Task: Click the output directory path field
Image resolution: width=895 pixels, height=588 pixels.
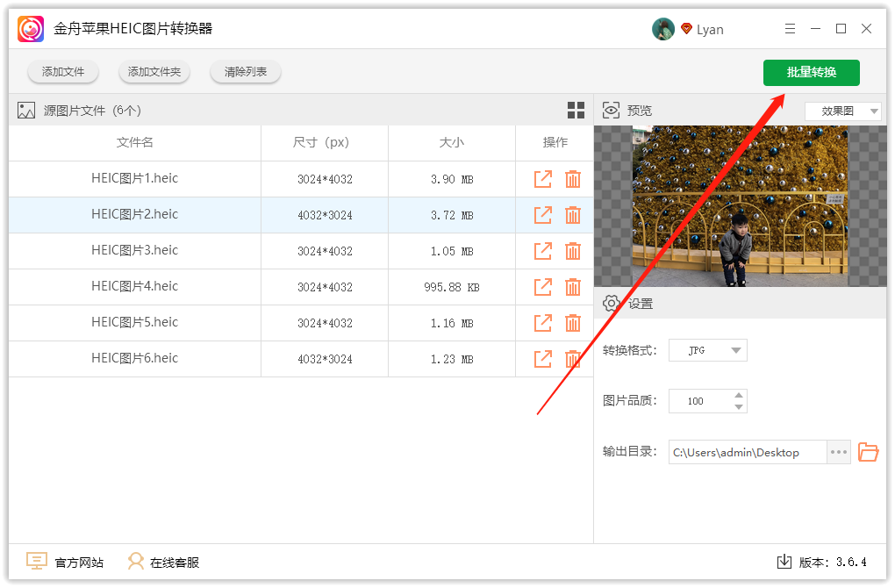Action: click(748, 452)
